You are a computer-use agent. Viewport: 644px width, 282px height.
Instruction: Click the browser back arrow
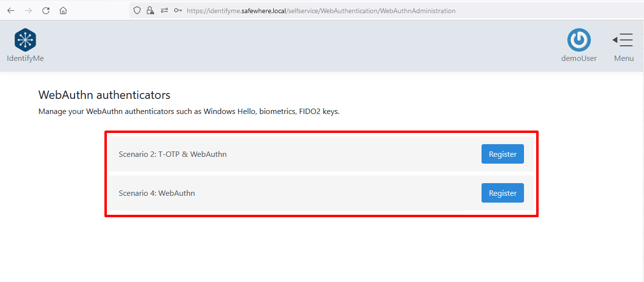pos(11,11)
